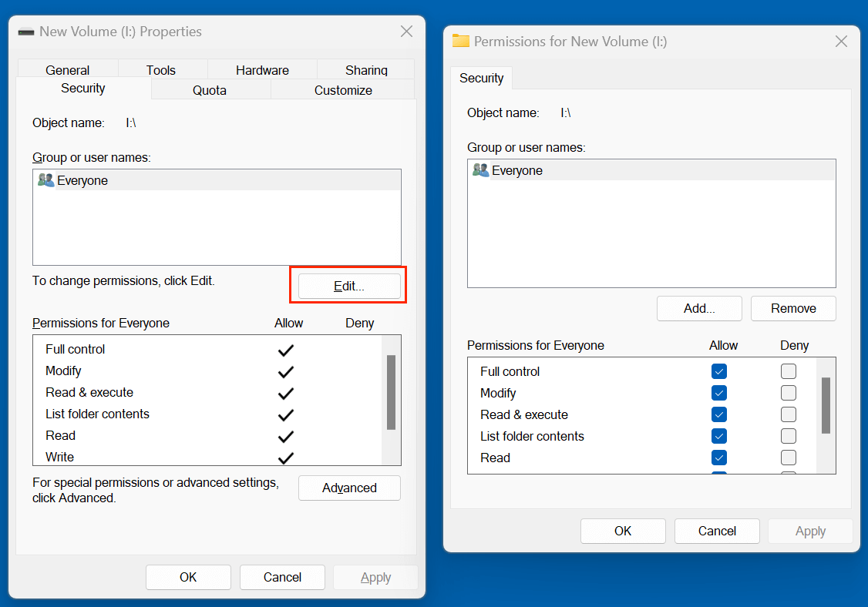The height and width of the screenshot is (607, 868).
Task: Click the folder icon on Permissions dialog title
Action: [x=460, y=42]
